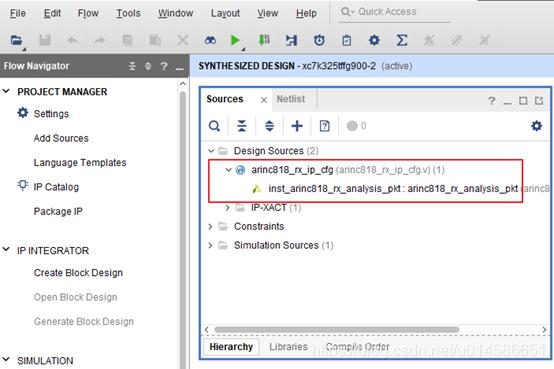Click the Sigma summary toolbar icon
This screenshot has height=369, width=554.
click(402, 40)
